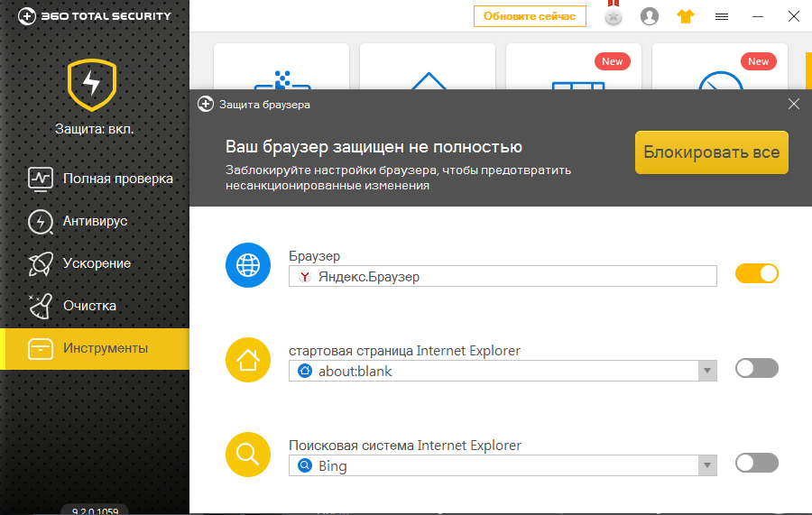
Task: Enable Internet Explorer start page lock toggle
Action: pos(757,368)
